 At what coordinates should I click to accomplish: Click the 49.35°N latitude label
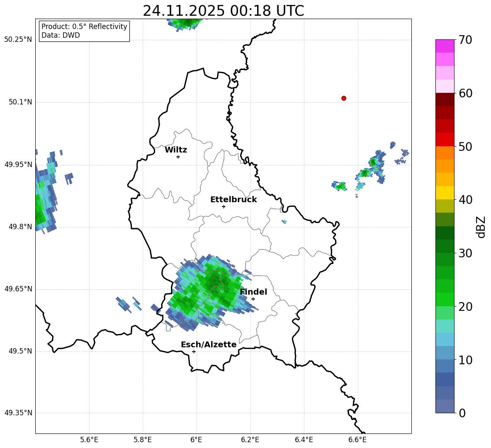pyautogui.click(x=18, y=413)
